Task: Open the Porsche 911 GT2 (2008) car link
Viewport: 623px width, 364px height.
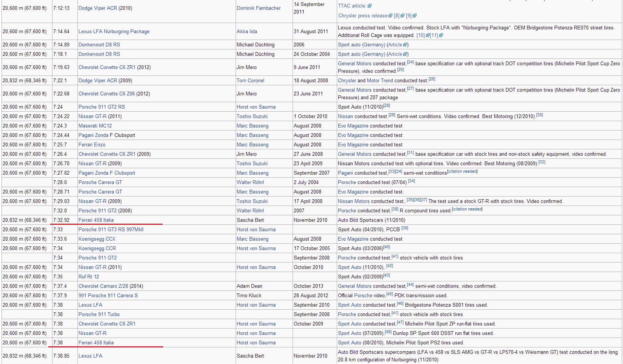Action: [x=97, y=210]
